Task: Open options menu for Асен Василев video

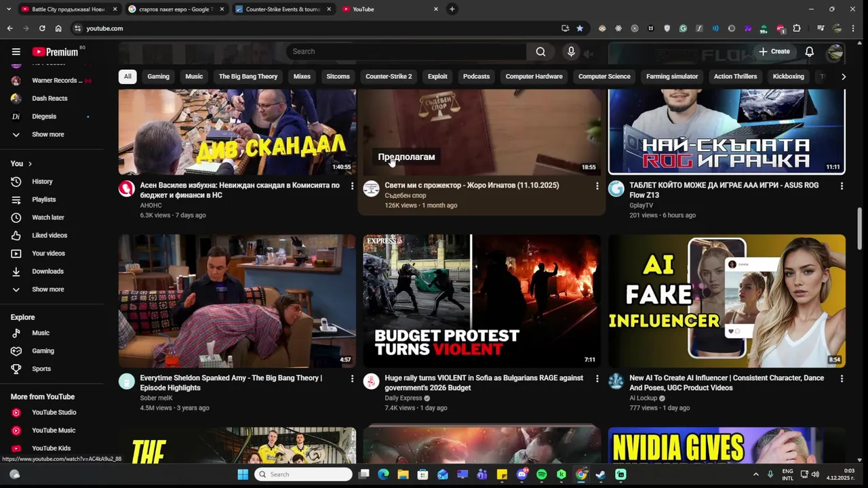Action: (x=352, y=186)
